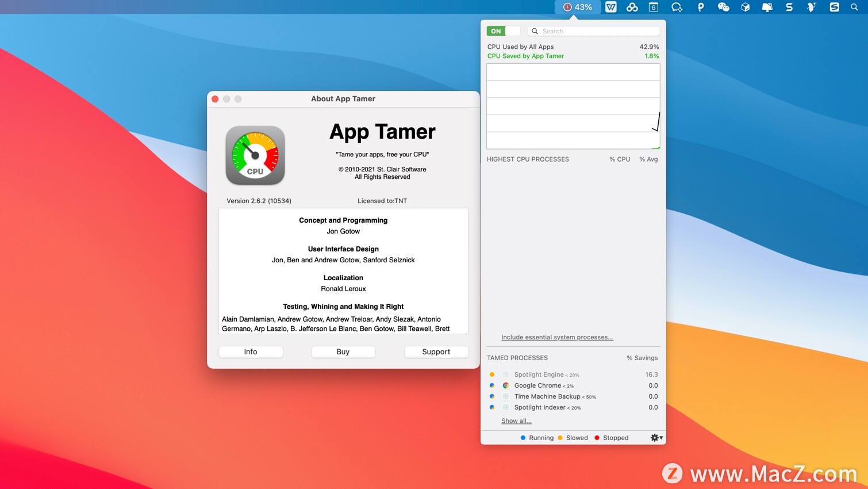Click the red Stopped legend dot

click(x=597, y=438)
